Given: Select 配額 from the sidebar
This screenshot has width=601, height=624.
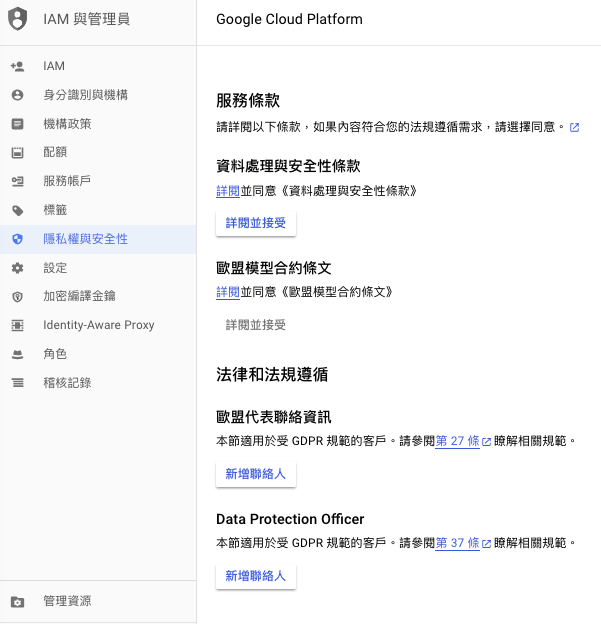Looking at the screenshot, I should (98, 152).
